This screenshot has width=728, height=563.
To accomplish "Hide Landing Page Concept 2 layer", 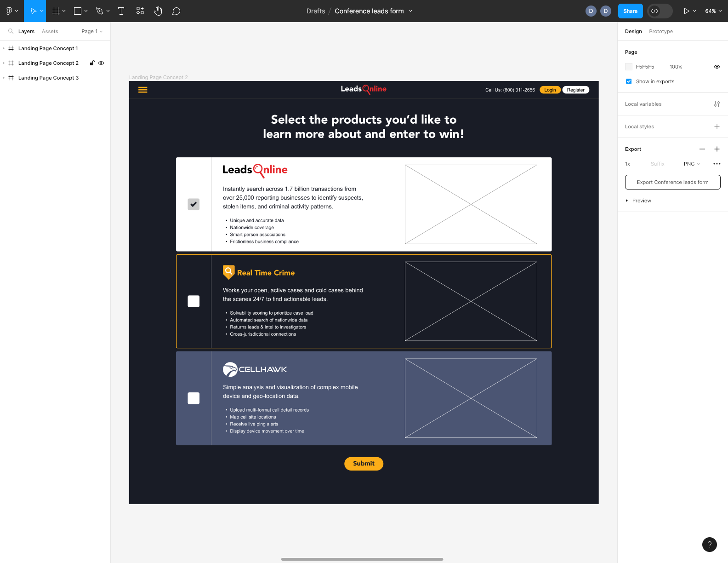I will [101, 63].
